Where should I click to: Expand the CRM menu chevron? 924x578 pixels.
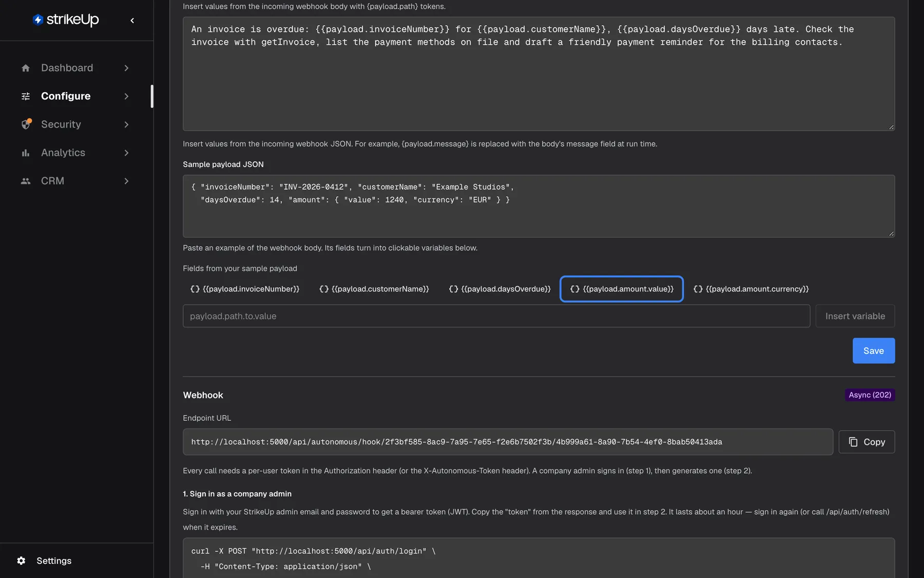pos(126,181)
